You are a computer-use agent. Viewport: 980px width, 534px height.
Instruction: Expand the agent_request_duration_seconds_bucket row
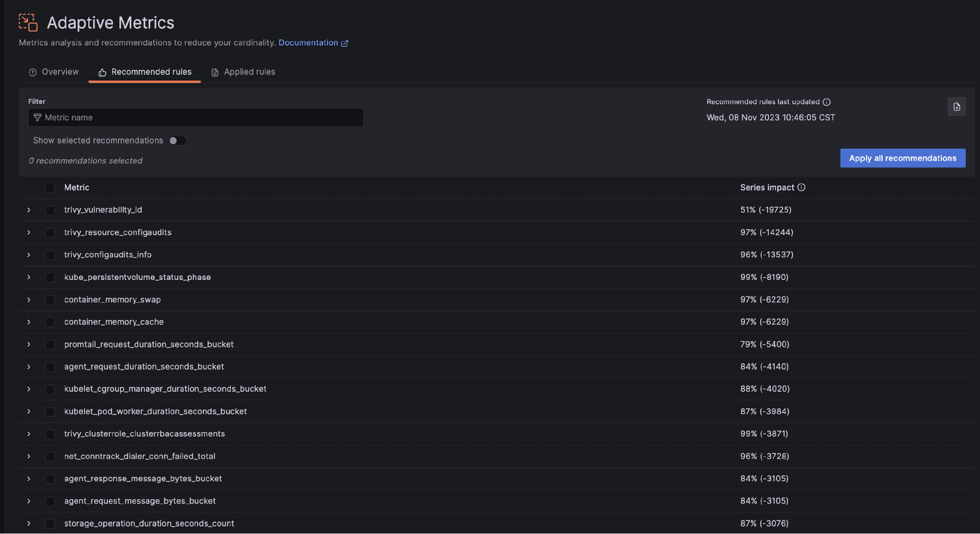[29, 367]
